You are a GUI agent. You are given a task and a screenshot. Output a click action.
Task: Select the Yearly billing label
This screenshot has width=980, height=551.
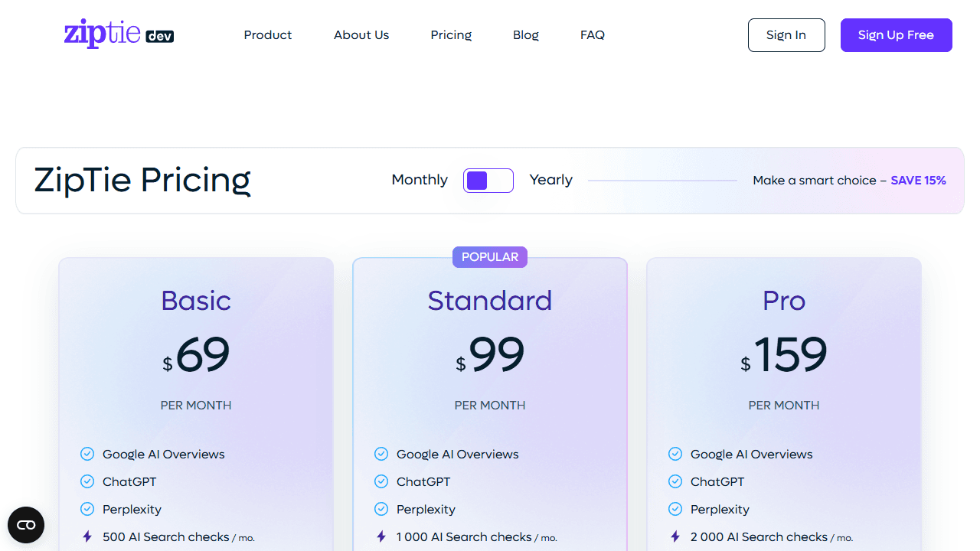[x=551, y=180]
